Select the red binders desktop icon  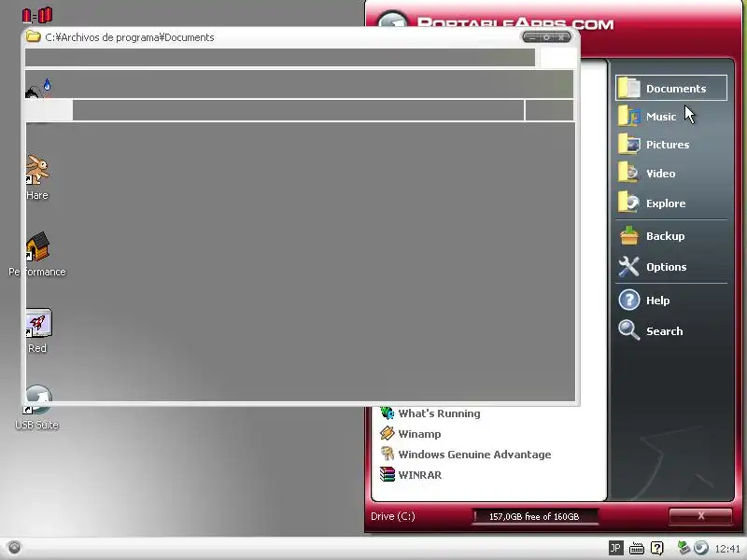(x=37, y=15)
